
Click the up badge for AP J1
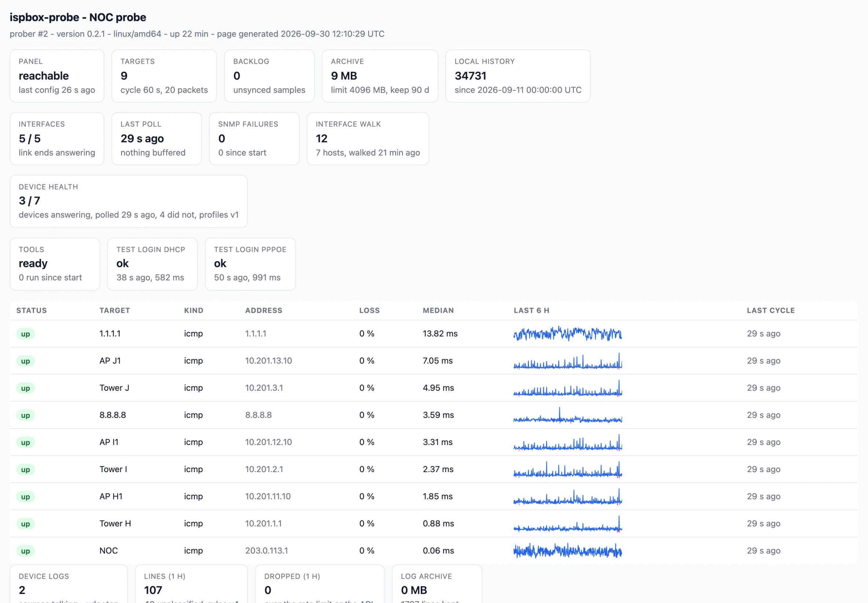pyautogui.click(x=25, y=361)
